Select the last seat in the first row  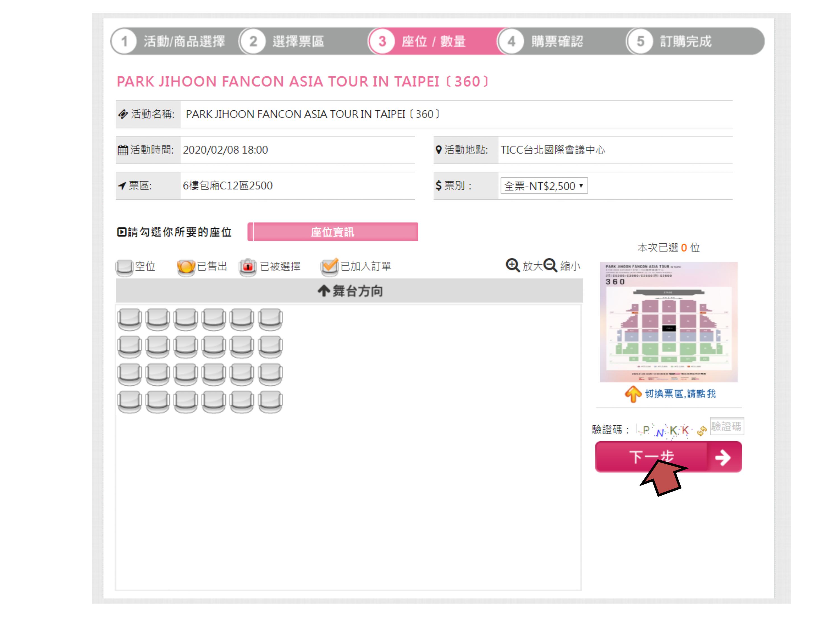pyautogui.click(x=270, y=319)
